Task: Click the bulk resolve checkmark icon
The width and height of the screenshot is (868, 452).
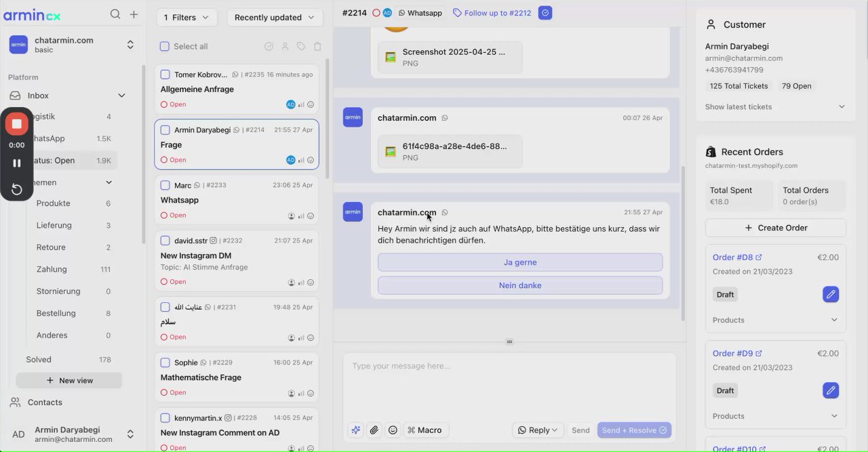Action: (269, 47)
